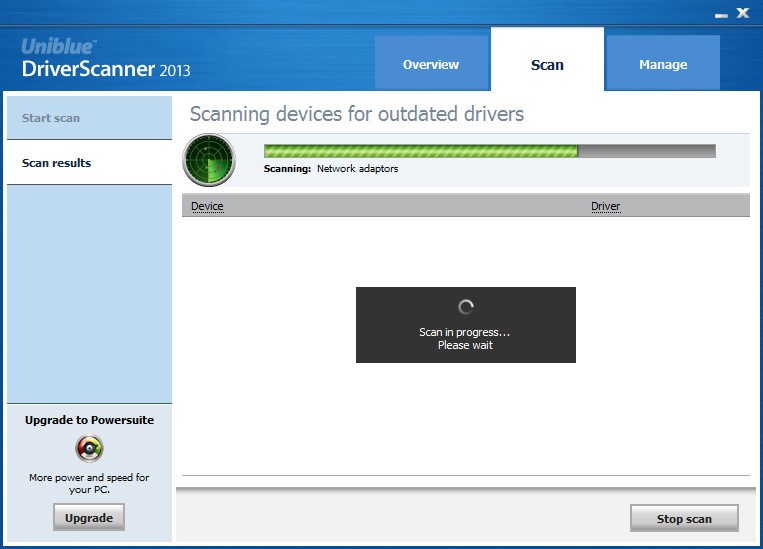
Task: Click 'Scanning devices for outdated drivers' title
Action: [357, 114]
